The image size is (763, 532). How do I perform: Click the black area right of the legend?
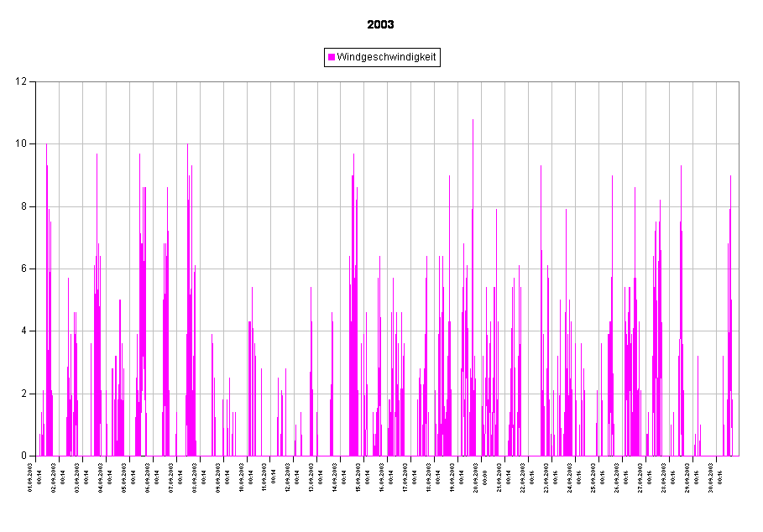click(x=588, y=57)
